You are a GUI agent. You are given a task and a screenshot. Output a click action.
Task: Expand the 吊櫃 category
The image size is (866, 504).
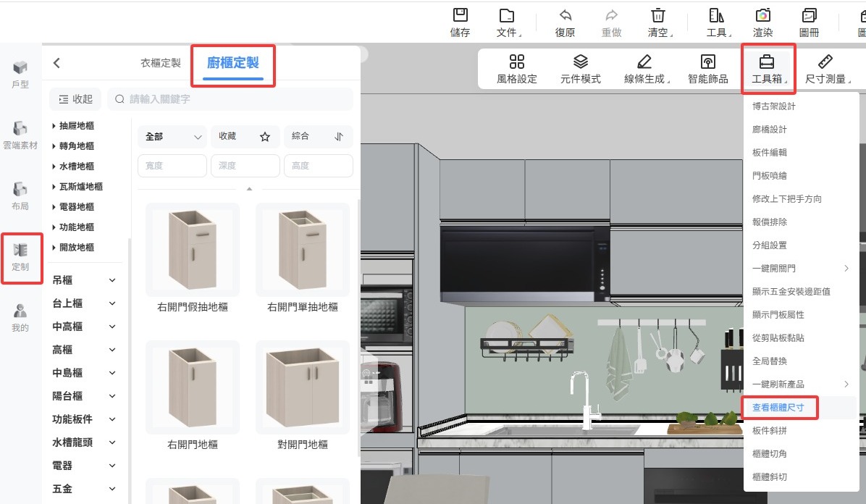point(84,280)
